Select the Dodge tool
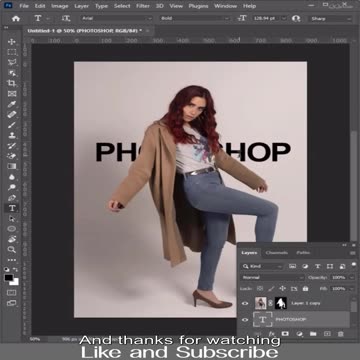 (12, 187)
